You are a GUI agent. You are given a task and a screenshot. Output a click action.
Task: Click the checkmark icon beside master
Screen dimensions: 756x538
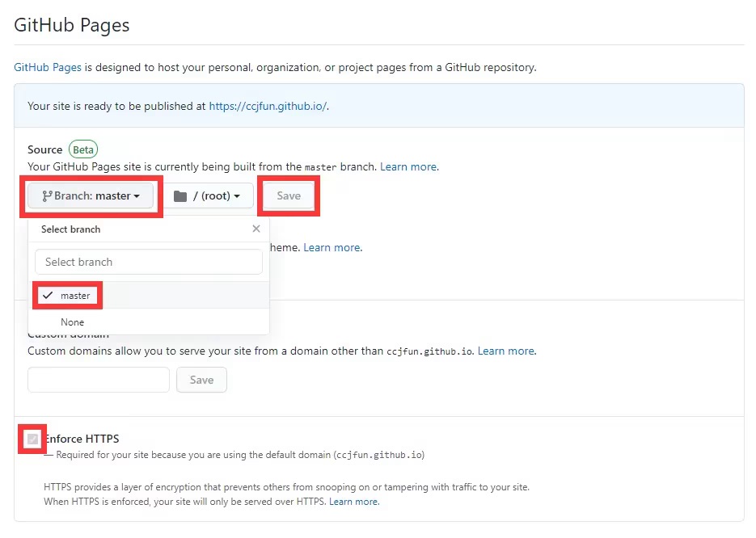pyautogui.click(x=48, y=296)
